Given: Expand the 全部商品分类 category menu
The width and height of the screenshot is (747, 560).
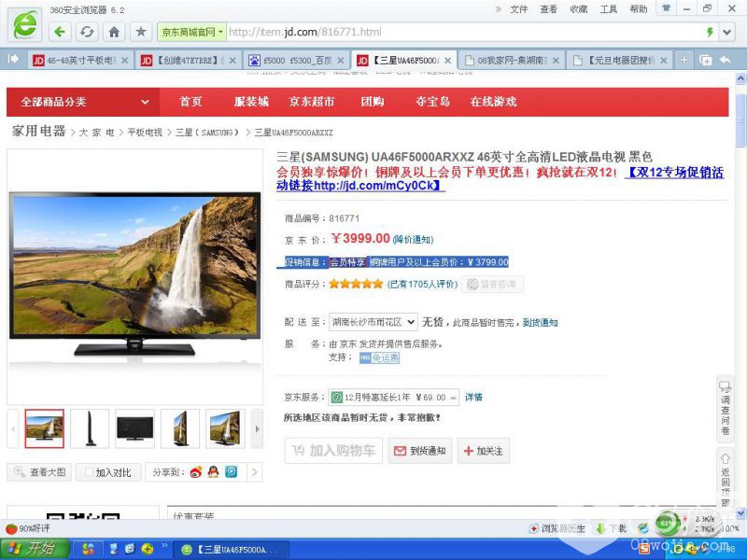Looking at the screenshot, I should coord(84,102).
